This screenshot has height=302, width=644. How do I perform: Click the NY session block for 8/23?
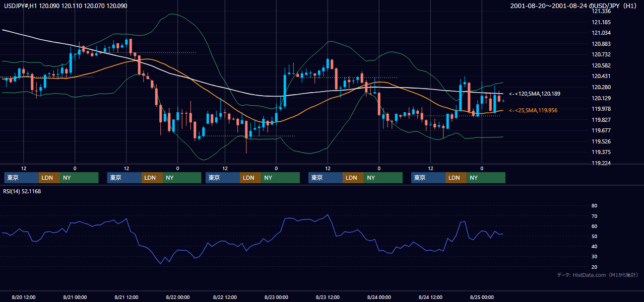point(383,178)
